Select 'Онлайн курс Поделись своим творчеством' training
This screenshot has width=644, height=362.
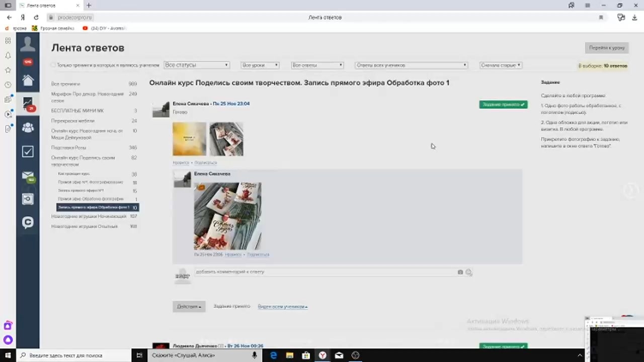click(x=83, y=161)
